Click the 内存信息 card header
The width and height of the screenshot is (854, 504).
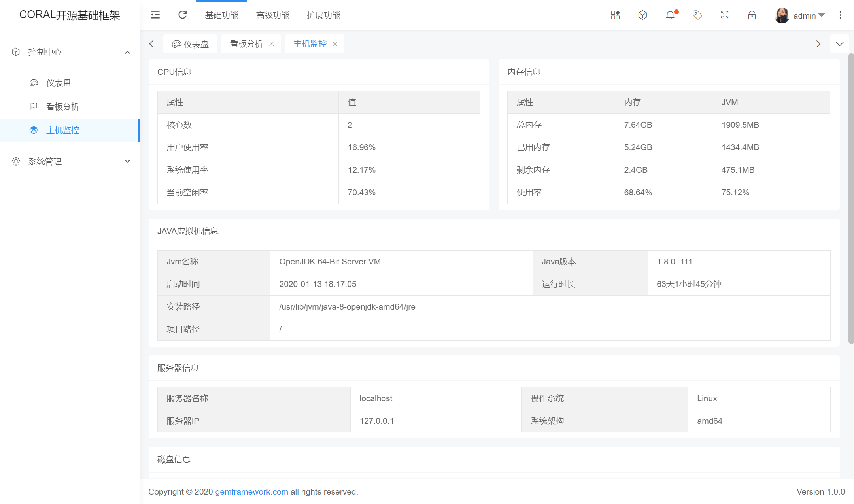click(x=669, y=72)
